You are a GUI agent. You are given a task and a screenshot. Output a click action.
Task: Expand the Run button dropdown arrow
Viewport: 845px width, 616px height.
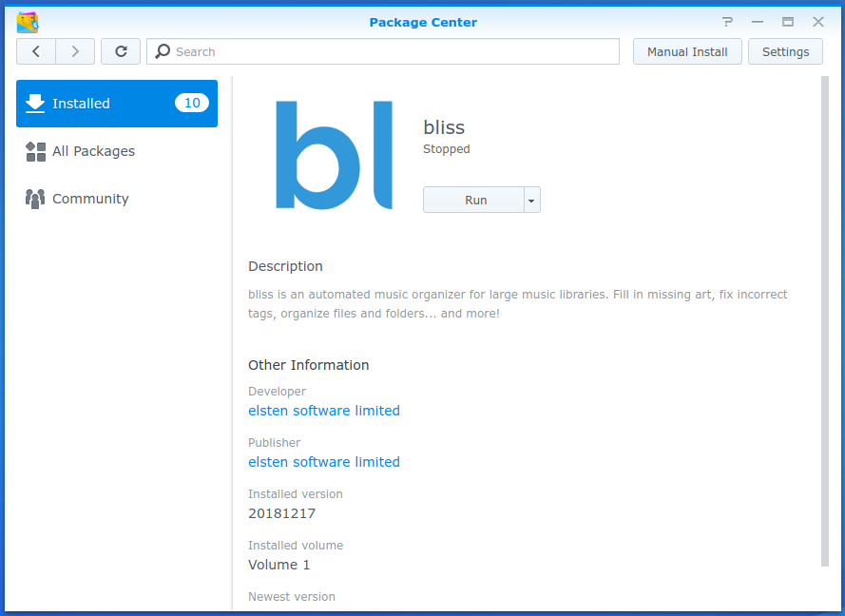[x=532, y=200]
